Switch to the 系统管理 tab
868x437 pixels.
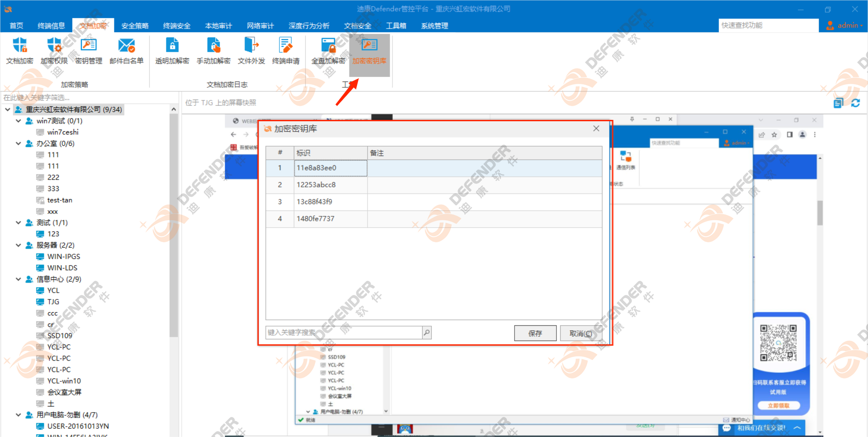click(x=434, y=26)
